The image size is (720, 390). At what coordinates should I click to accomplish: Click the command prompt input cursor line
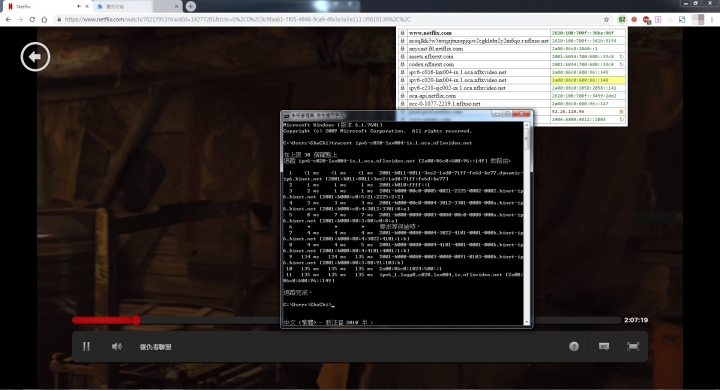pyautogui.click(x=309, y=305)
